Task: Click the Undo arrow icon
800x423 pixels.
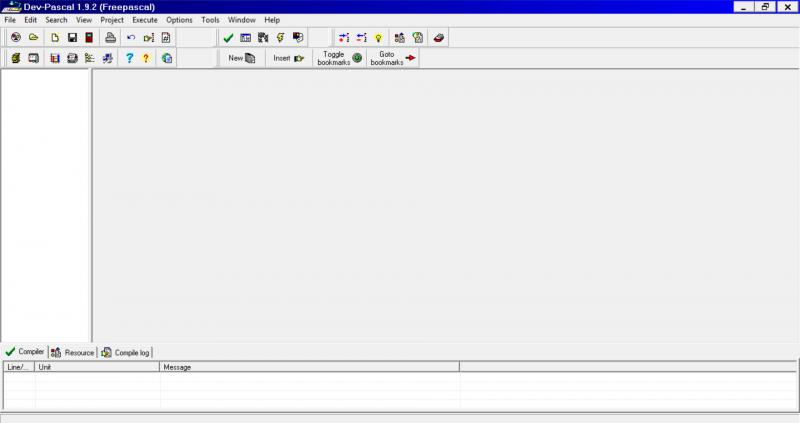Action: click(131, 38)
